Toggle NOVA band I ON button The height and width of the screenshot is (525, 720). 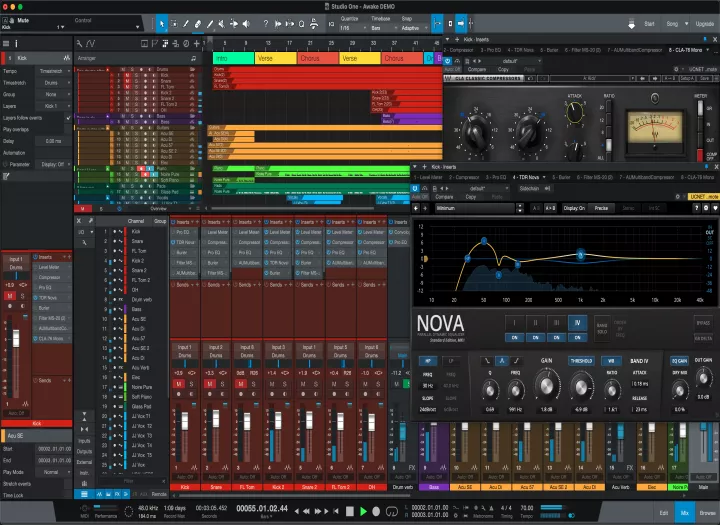click(514, 338)
